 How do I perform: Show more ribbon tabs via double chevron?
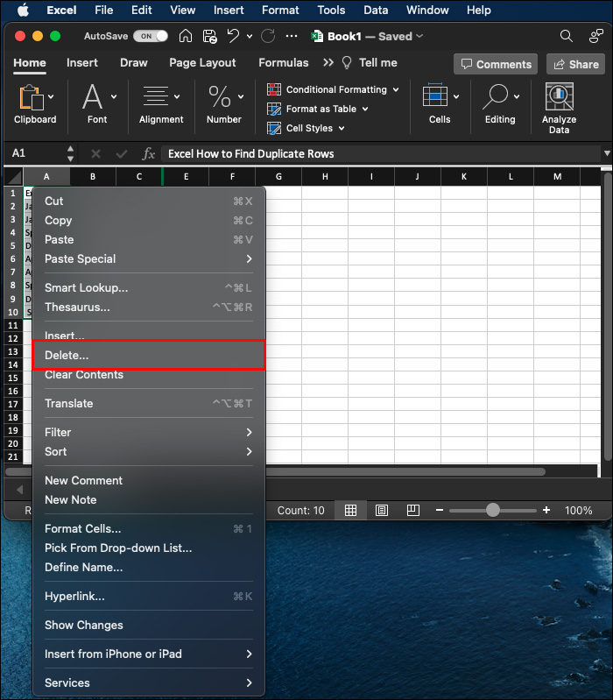click(328, 62)
